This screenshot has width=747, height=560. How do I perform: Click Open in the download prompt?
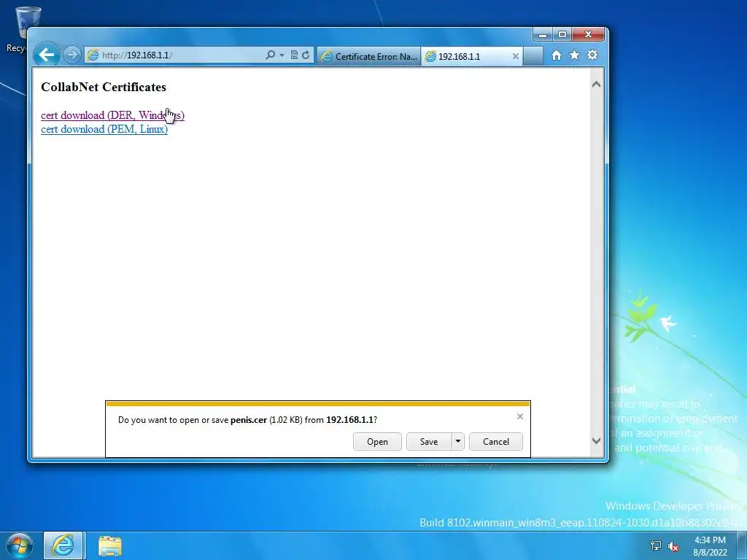377,441
